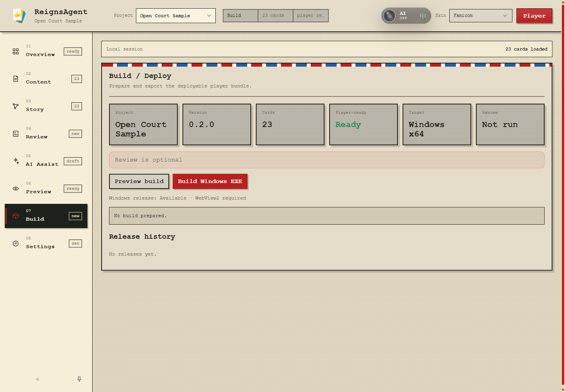Click the Project Open Court Sample card
The width and height of the screenshot is (565, 392).
143,124
